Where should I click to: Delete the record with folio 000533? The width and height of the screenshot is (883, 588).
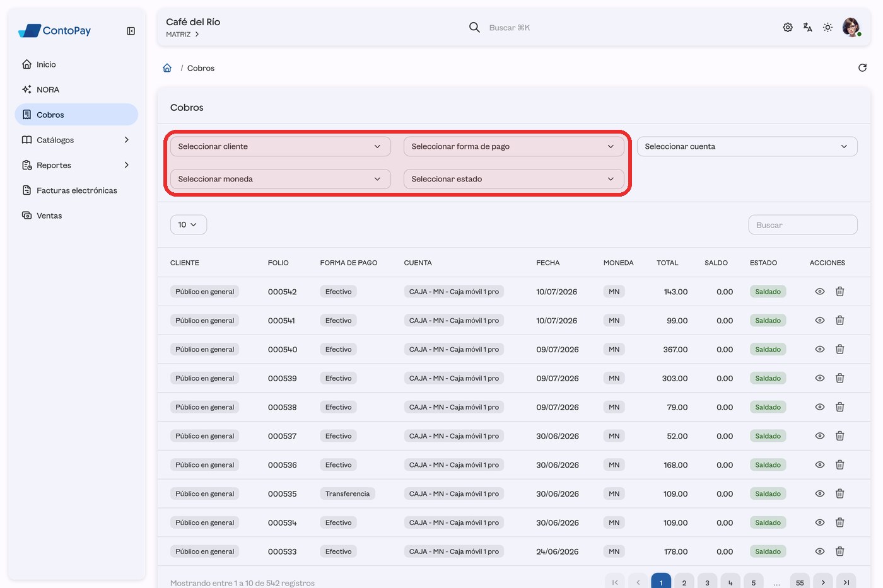(x=840, y=551)
